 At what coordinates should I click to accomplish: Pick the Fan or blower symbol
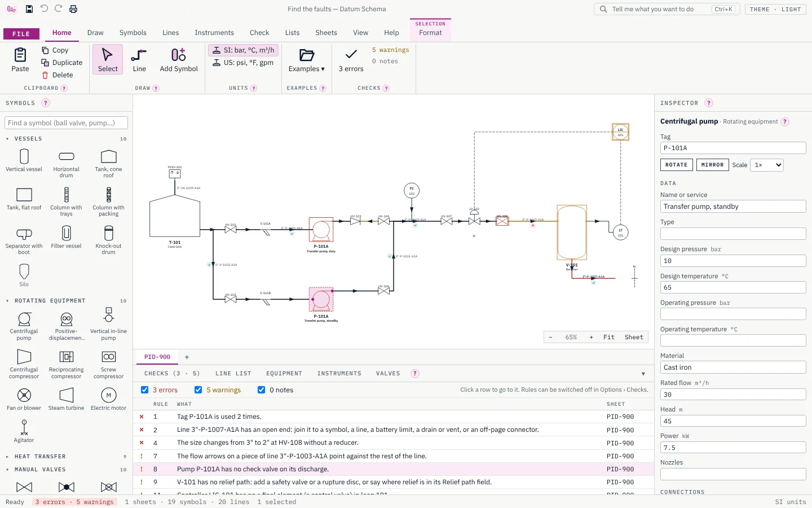(x=24, y=398)
